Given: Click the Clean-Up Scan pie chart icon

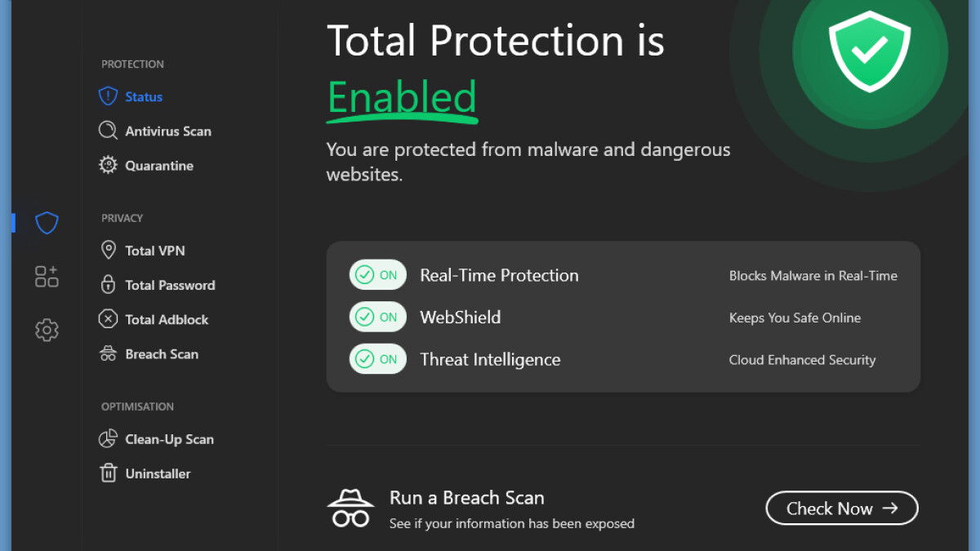Looking at the screenshot, I should (108, 439).
